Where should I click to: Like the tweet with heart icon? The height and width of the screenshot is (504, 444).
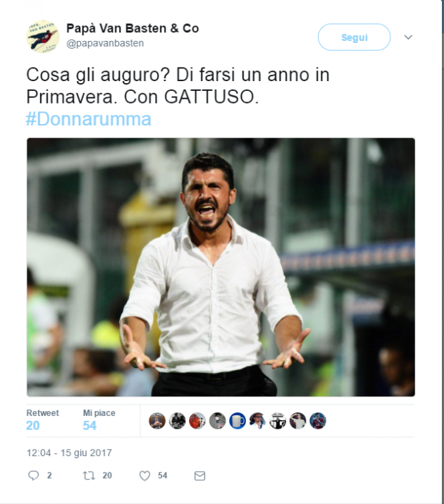[x=144, y=476]
